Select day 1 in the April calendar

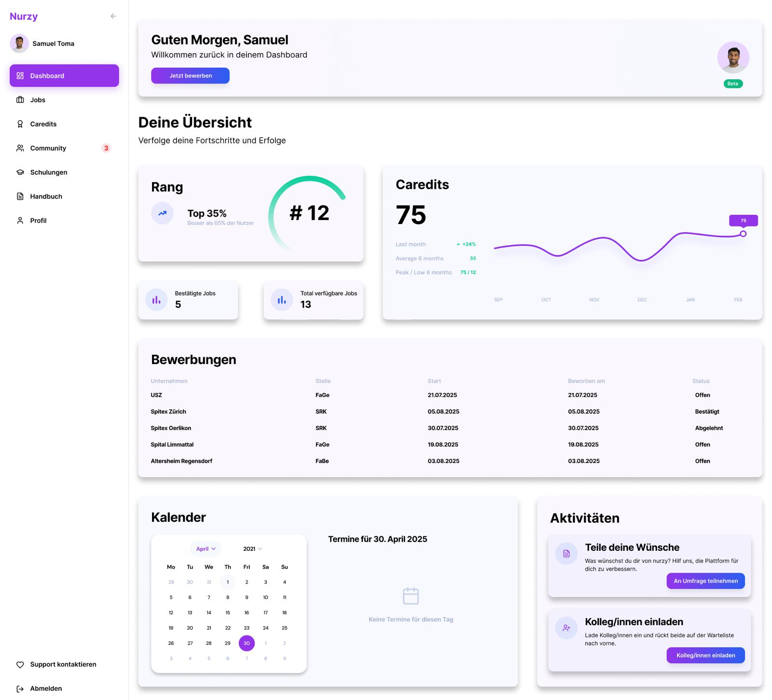228,582
